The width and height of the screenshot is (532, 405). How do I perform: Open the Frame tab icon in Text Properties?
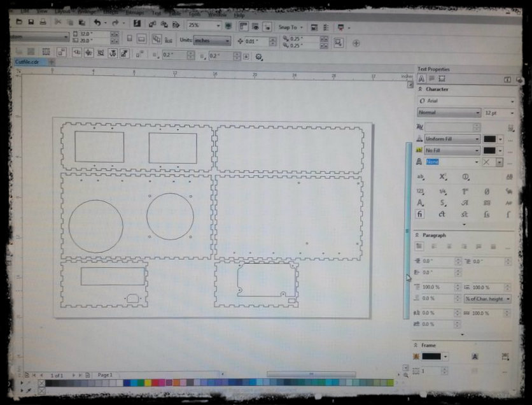(442, 79)
